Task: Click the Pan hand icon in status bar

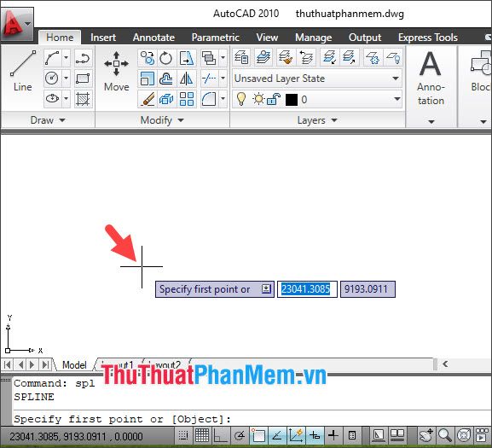Action: (x=426, y=435)
